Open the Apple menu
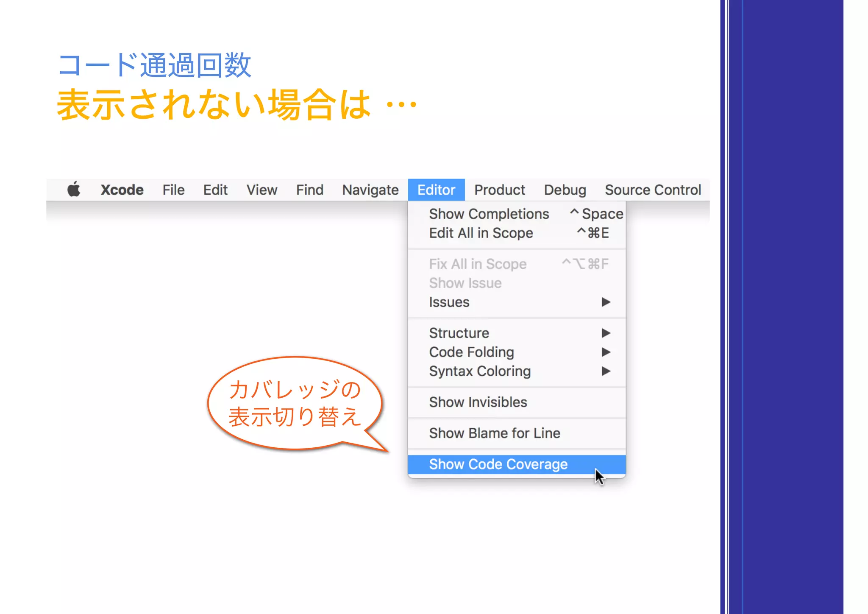The height and width of the screenshot is (614, 868). click(74, 190)
